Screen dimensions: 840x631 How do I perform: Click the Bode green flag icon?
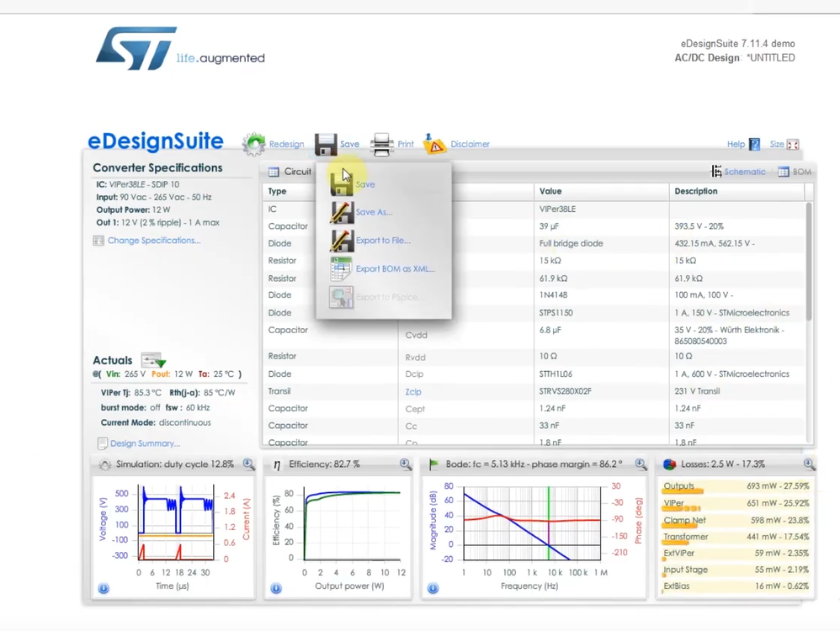pos(434,464)
